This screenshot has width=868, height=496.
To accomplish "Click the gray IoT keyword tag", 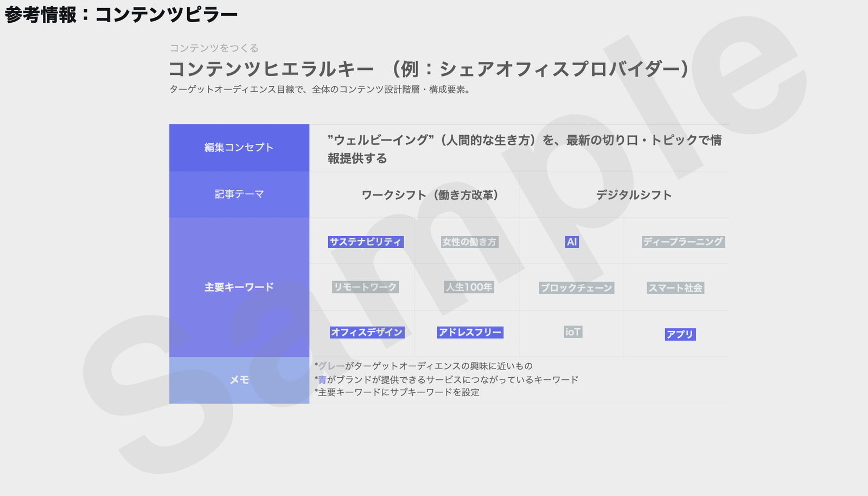I will pos(573,332).
